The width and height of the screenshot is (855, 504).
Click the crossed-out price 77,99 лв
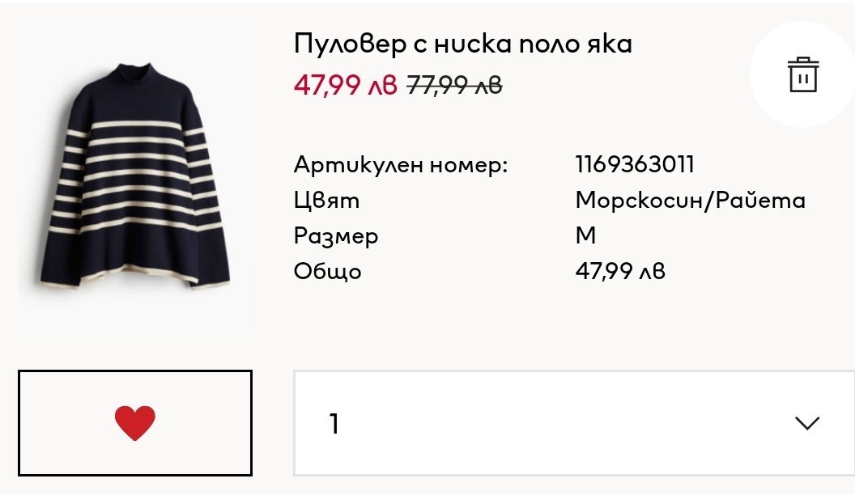click(453, 84)
